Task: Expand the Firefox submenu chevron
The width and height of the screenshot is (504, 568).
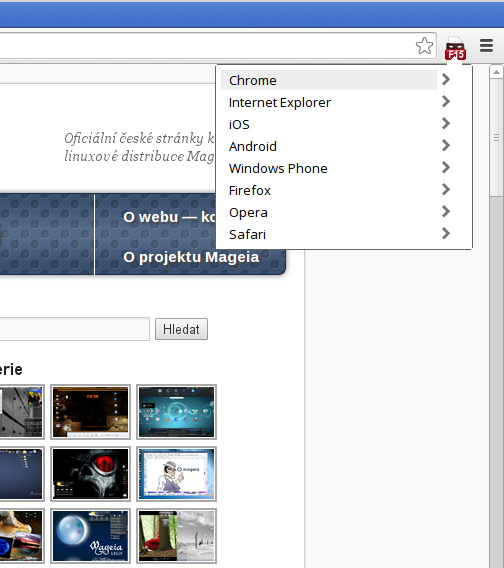Action: [x=446, y=189]
